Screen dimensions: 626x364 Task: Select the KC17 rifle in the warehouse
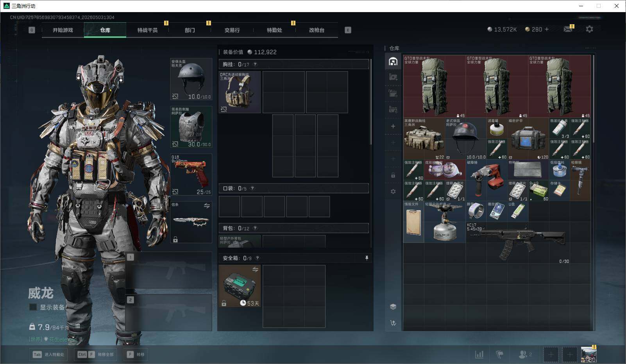pyautogui.click(x=518, y=243)
